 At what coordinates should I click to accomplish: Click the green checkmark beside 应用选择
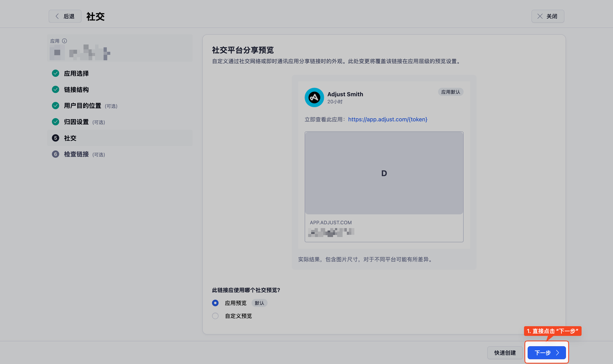click(55, 73)
